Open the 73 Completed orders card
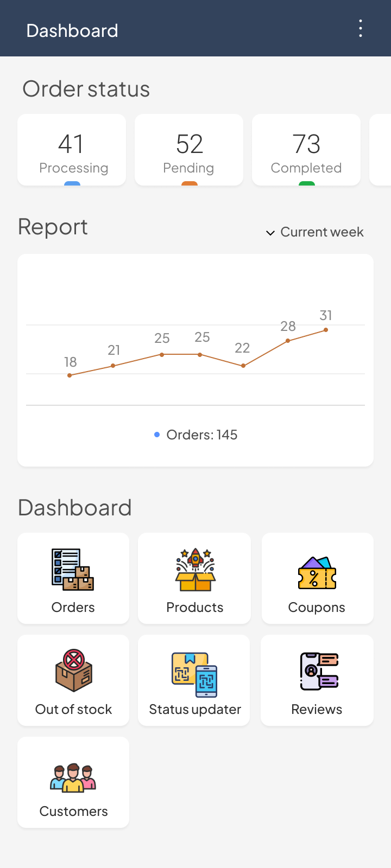This screenshot has width=391, height=868. point(306,150)
